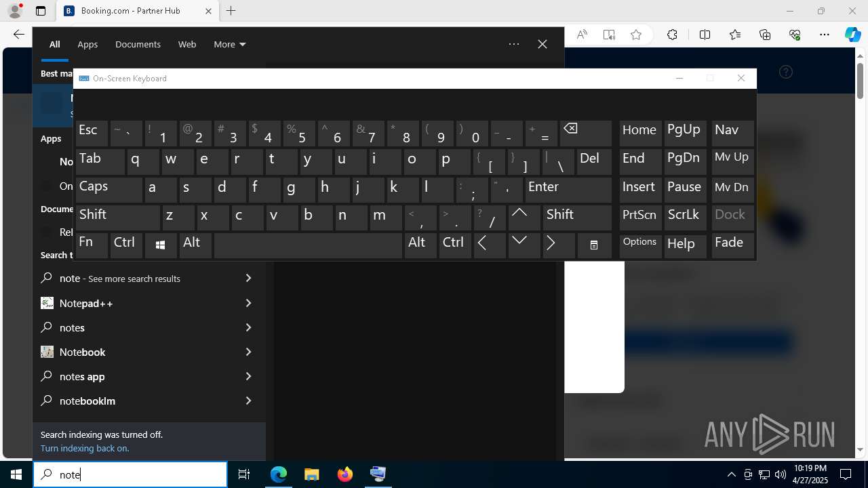
Task: Click the Backspace key on On-Screen Keyboard
Action: pos(586,134)
